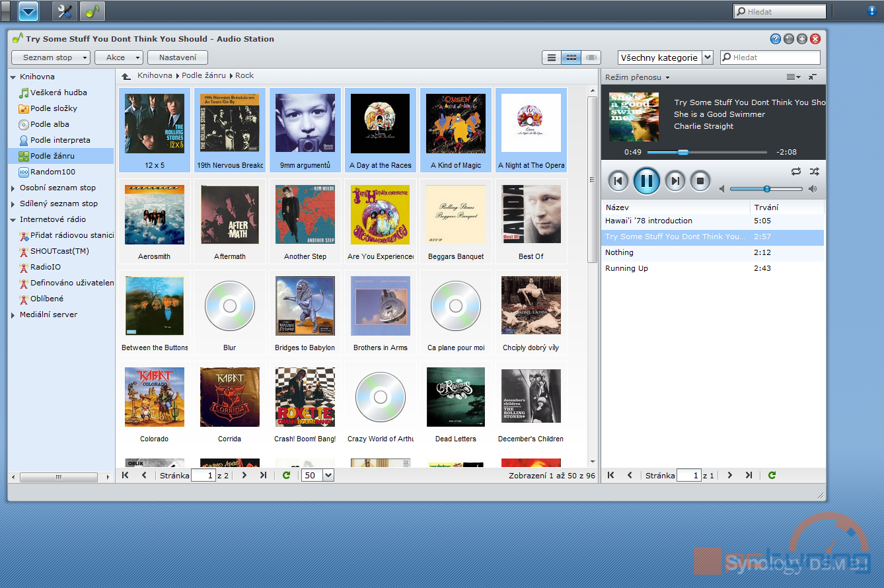Click Podle žánru in the breadcrumb path
The height and width of the screenshot is (588, 884).
click(203, 75)
